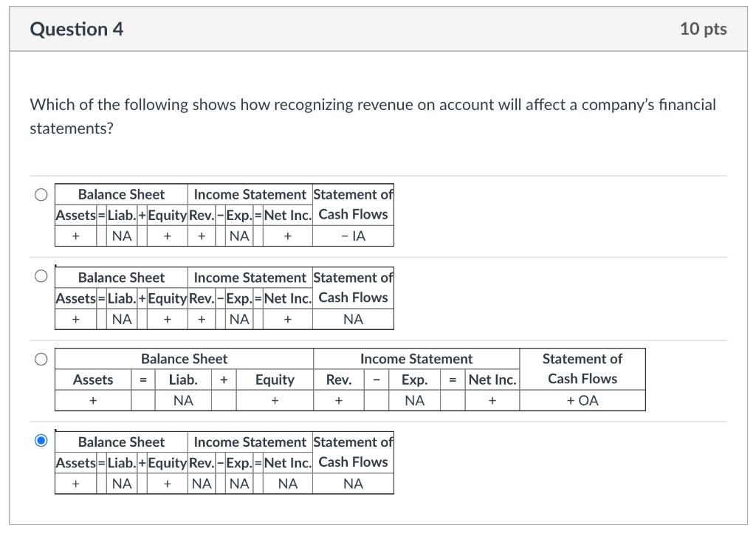Click the − IA cell in first table
The width and height of the screenshot is (756, 542).
click(x=353, y=236)
